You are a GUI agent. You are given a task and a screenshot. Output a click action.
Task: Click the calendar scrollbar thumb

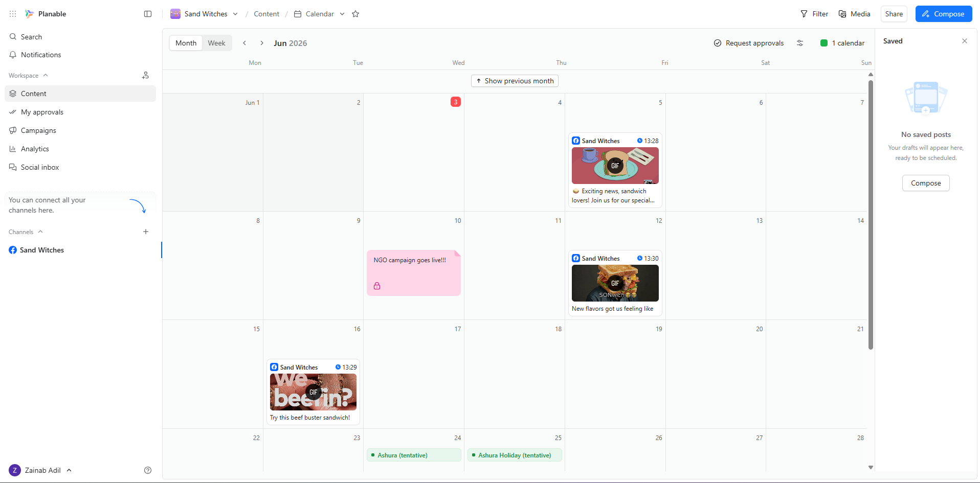pos(871,215)
